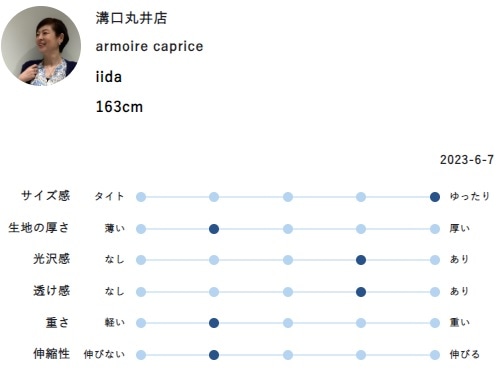Click the review date 2023-6-7
Viewport: 500px width, 375px height.
pyautogui.click(x=467, y=160)
